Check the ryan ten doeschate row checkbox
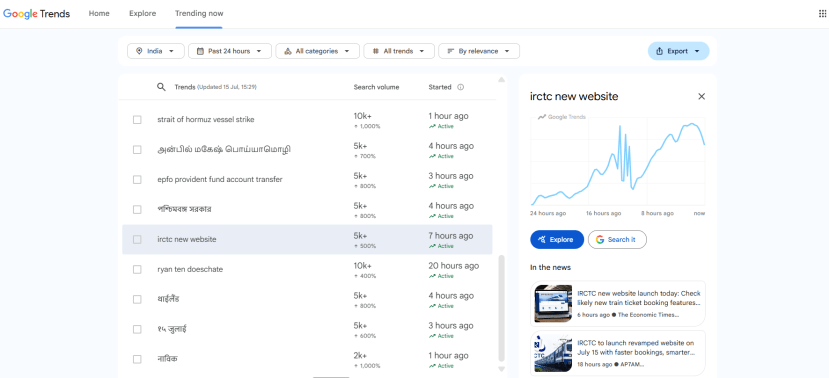 coord(137,270)
